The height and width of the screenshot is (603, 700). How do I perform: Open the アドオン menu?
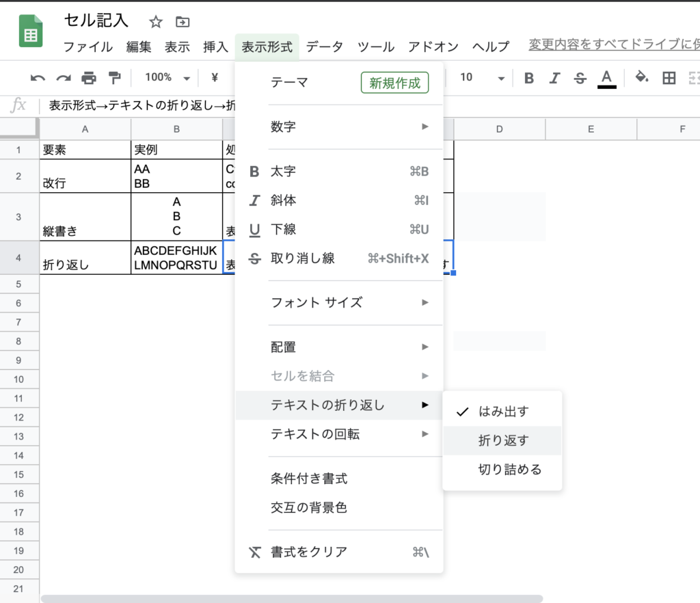tap(433, 46)
